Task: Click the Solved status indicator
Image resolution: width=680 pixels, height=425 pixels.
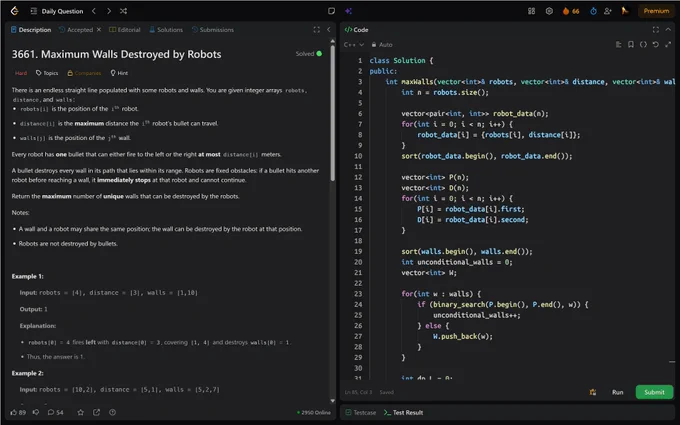Action: (x=309, y=54)
